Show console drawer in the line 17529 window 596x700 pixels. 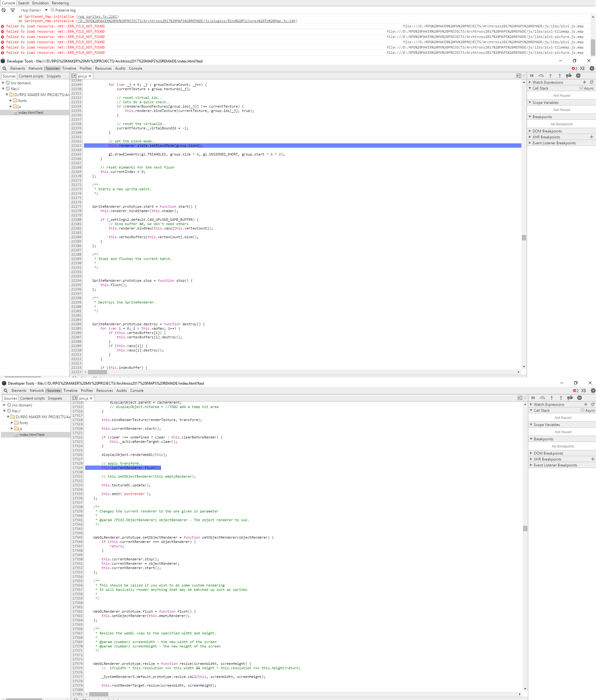(x=584, y=391)
